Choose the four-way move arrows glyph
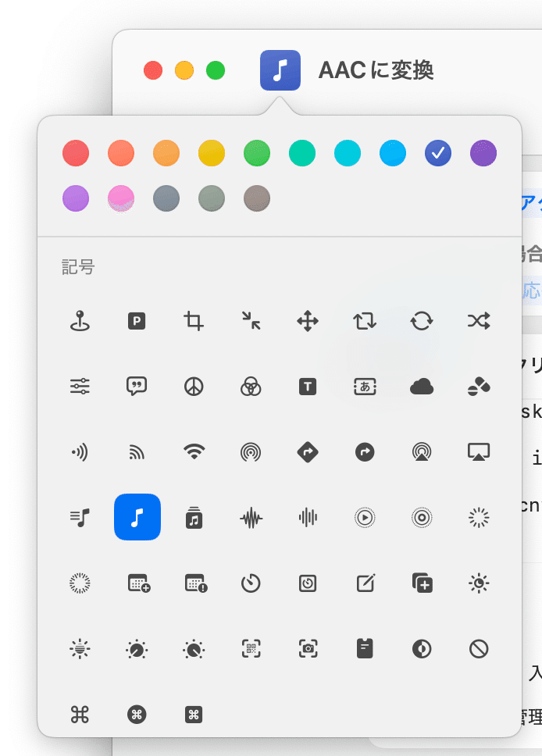 [x=308, y=321]
